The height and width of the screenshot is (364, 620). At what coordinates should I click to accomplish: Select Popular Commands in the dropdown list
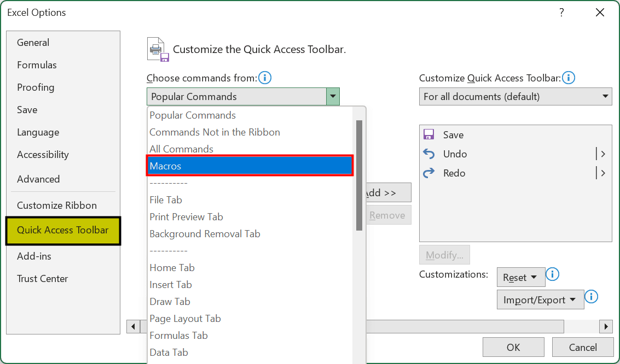250,115
